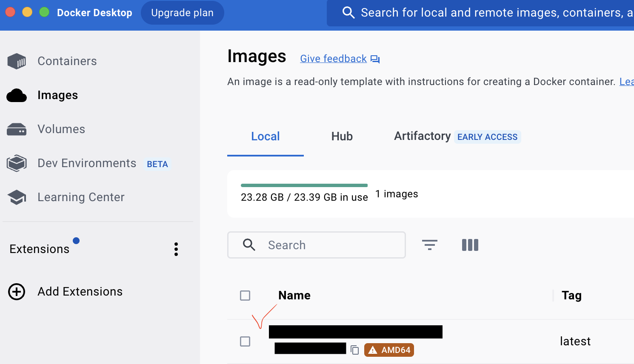The width and height of the screenshot is (634, 364).
Task: Open the Extensions three-dot menu
Action: pos(176,249)
